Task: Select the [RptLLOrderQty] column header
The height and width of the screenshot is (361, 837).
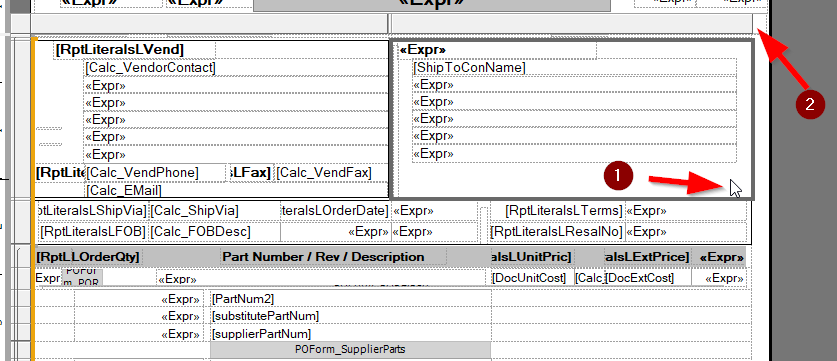Action: pos(88,257)
